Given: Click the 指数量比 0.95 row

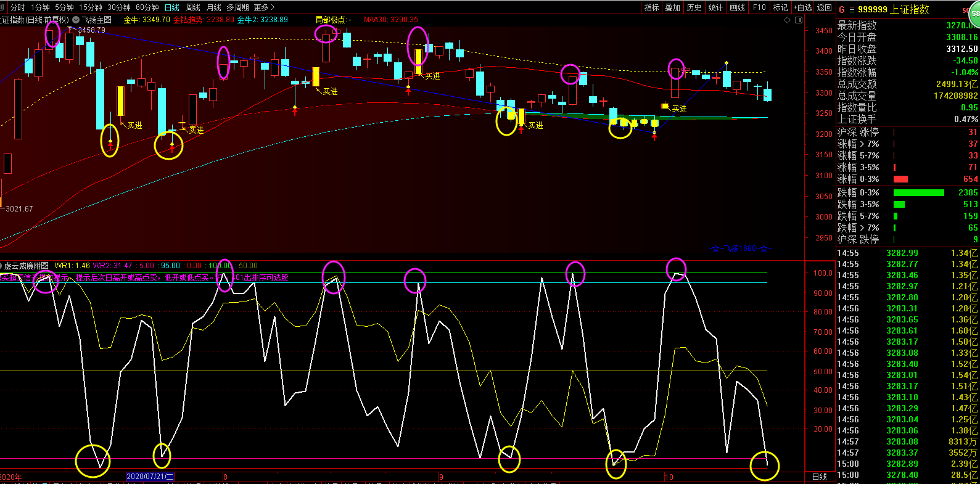Looking at the screenshot, I should (908, 107).
